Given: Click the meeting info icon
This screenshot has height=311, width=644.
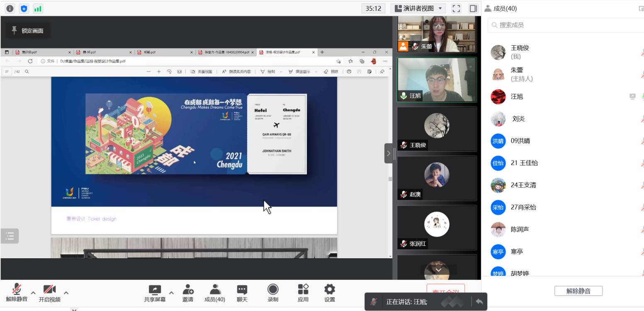Looking at the screenshot, I should pyautogui.click(x=10, y=8).
